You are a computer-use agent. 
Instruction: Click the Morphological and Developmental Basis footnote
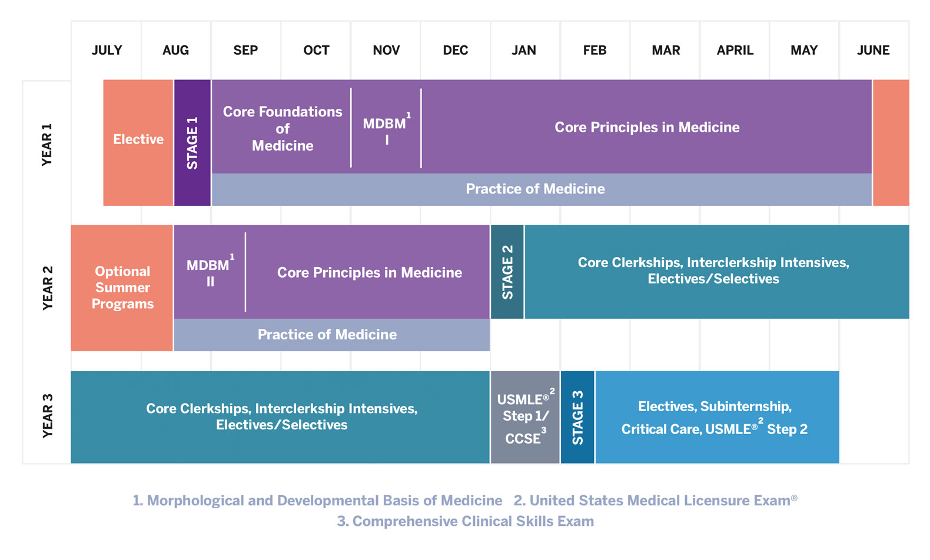317,501
